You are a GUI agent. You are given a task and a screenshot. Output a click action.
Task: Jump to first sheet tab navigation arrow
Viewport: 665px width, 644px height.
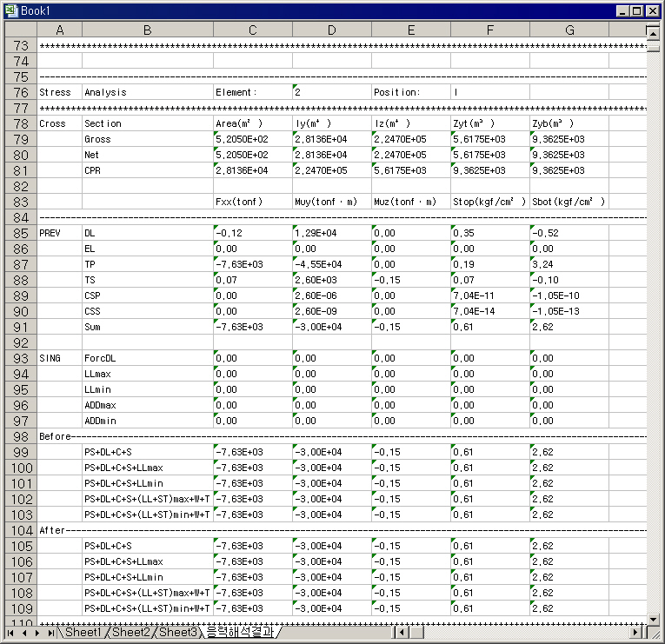pyautogui.click(x=11, y=633)
